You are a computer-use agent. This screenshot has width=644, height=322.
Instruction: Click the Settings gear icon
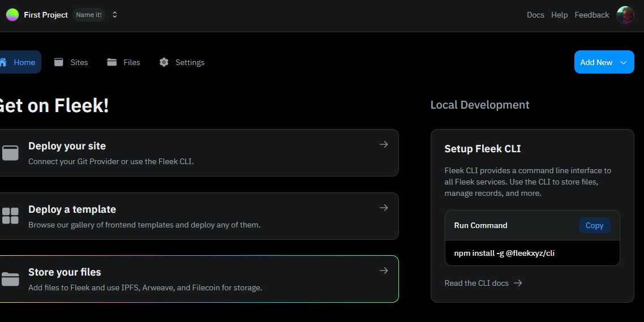click(x=164, y=62)
